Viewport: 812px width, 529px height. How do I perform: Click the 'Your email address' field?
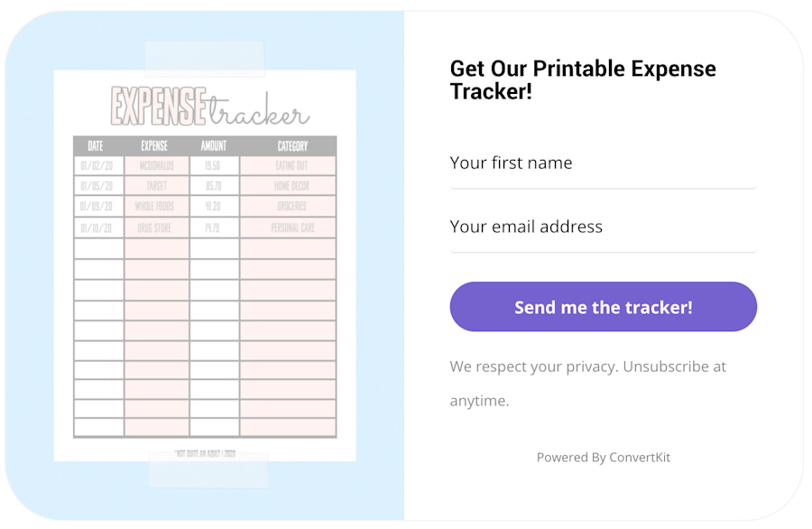click(603, 227)
